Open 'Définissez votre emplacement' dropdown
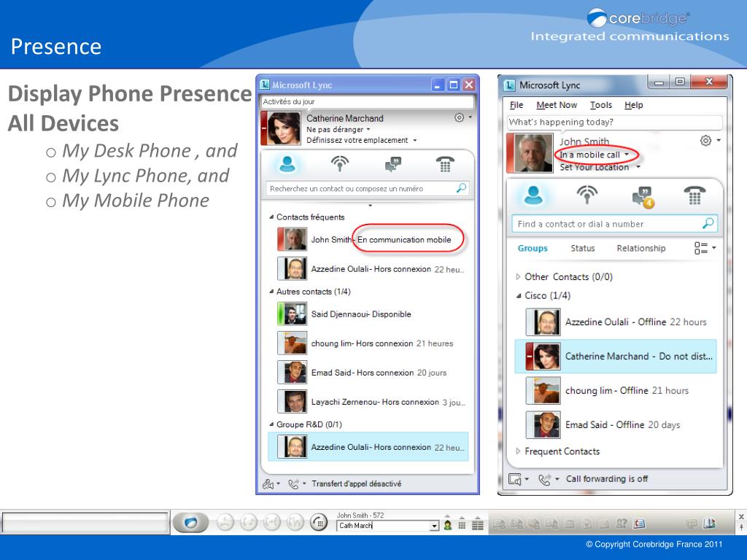747x560 pixels. (x=414, y=141)
